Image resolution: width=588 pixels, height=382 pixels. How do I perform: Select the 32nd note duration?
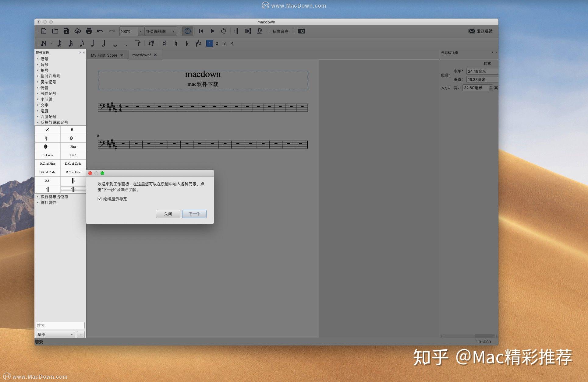pos(59,43)
